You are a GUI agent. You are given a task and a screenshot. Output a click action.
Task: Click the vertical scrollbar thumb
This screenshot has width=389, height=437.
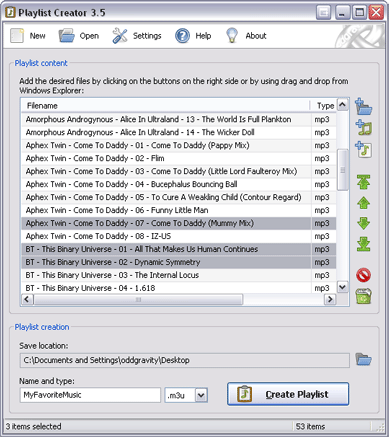[x=343, y=170]
